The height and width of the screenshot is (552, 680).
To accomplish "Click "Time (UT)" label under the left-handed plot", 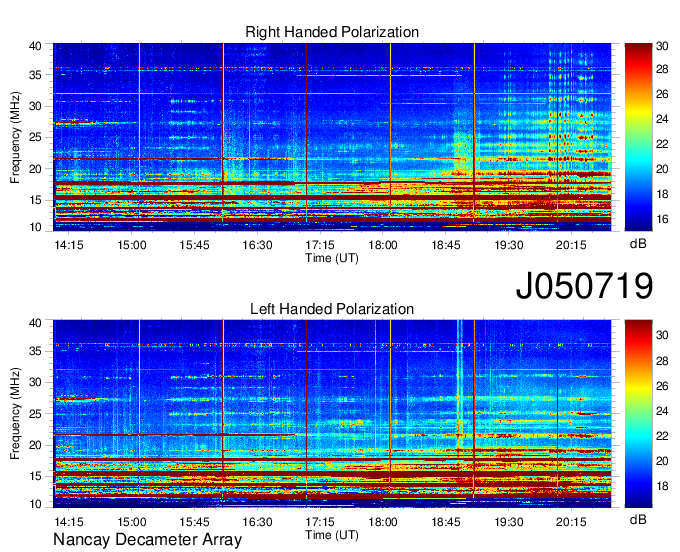I will coord(332,535).
